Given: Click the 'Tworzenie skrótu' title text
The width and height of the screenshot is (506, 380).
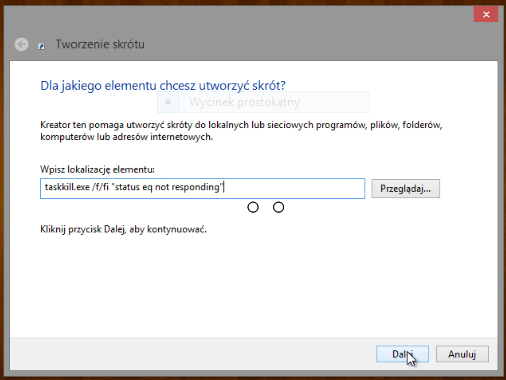Looking at the screenshot, I should click(x=100, y=44).
